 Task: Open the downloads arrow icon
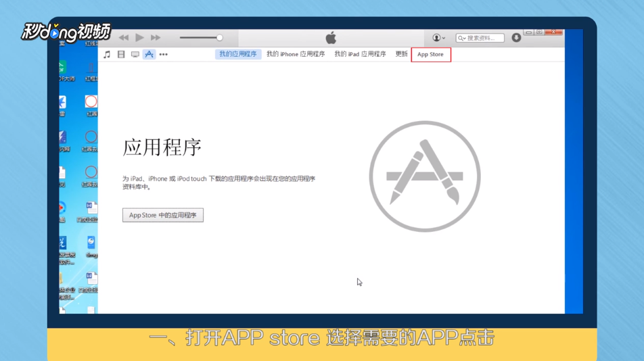516,37
